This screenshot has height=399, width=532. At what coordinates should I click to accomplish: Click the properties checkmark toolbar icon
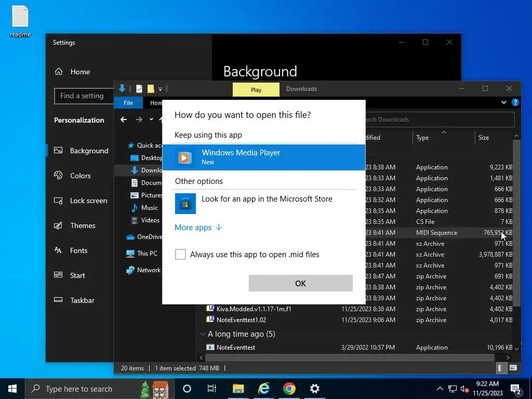pyautogui.click(x=139, y=88)
